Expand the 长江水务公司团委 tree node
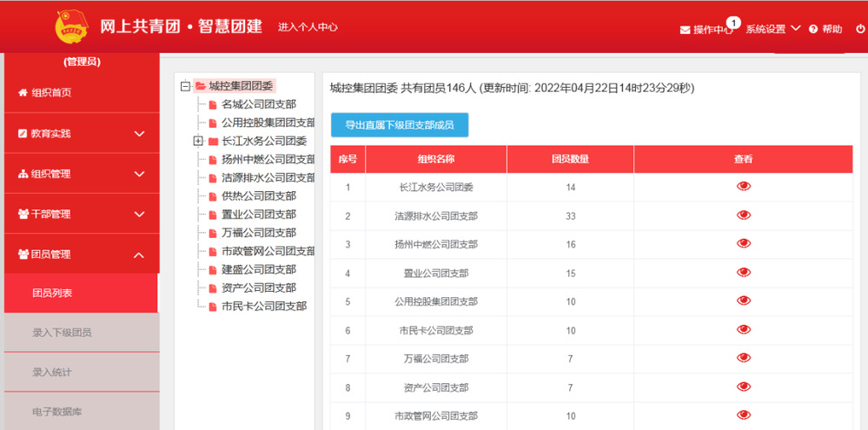This screenshot has height=430, width=868. (x=198, y=142)
